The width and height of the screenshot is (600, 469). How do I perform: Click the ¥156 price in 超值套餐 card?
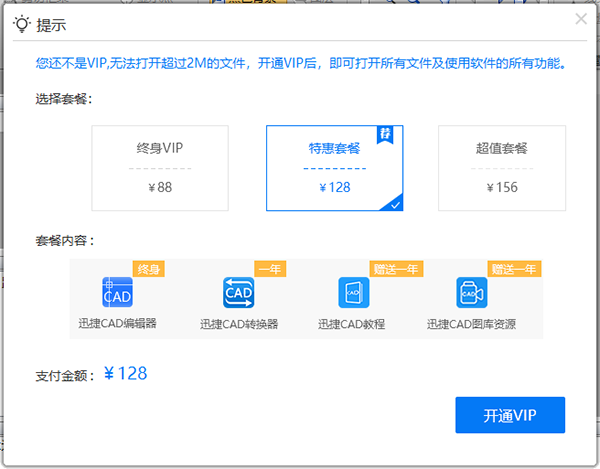502,187
